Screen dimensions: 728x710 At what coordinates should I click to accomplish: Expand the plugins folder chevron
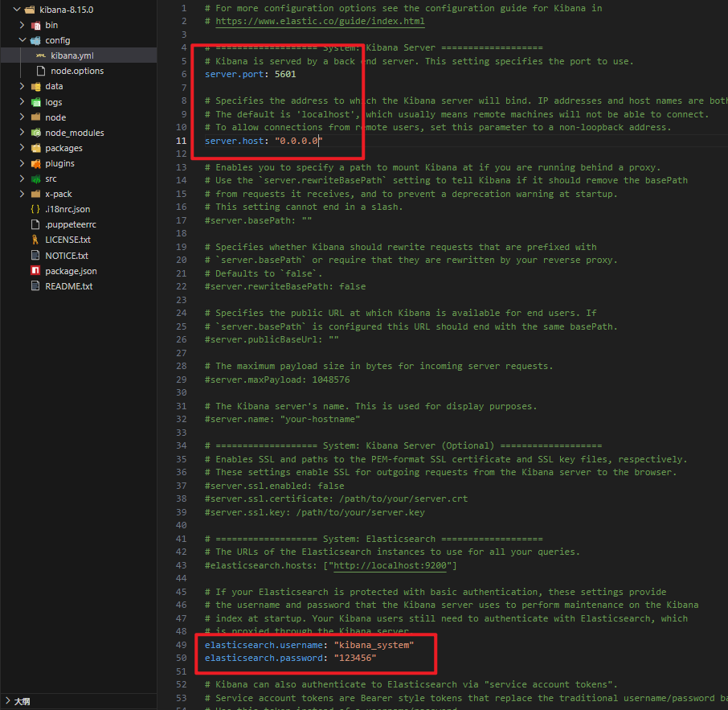(x=22, y=162)
